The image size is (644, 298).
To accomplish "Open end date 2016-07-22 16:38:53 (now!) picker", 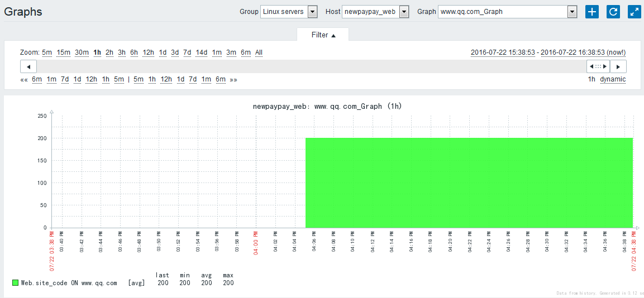I will coord(583,52).
